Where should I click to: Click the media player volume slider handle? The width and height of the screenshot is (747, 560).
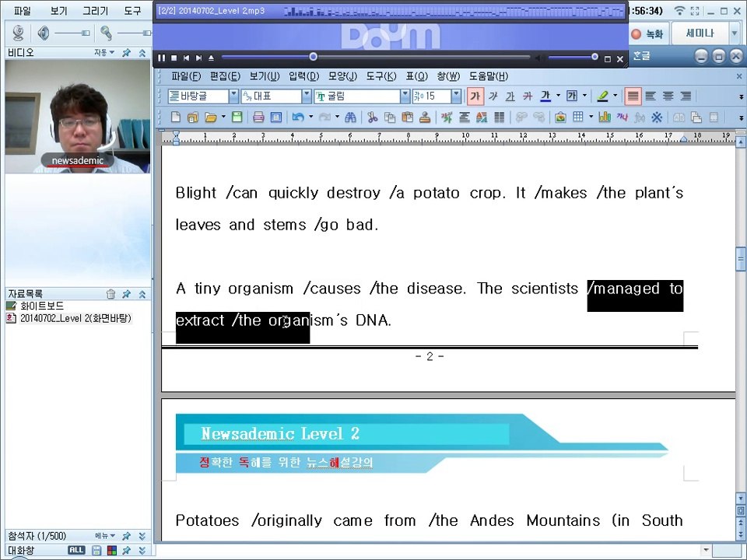[594, 57]
